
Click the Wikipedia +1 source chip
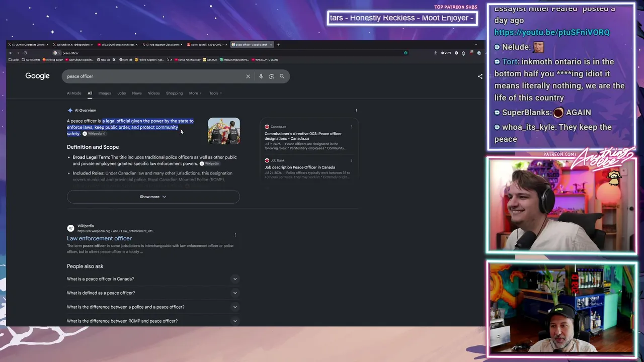95,134
